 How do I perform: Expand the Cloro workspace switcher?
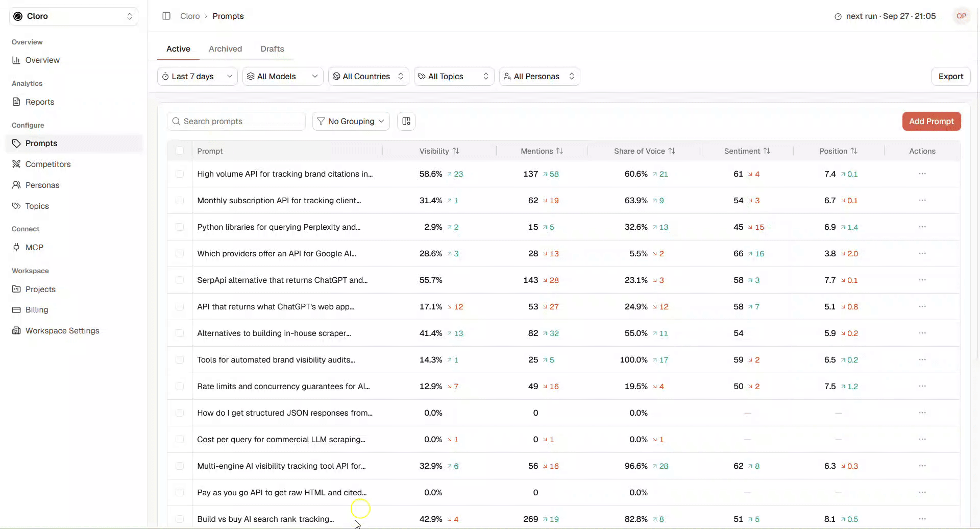(73, 16)
